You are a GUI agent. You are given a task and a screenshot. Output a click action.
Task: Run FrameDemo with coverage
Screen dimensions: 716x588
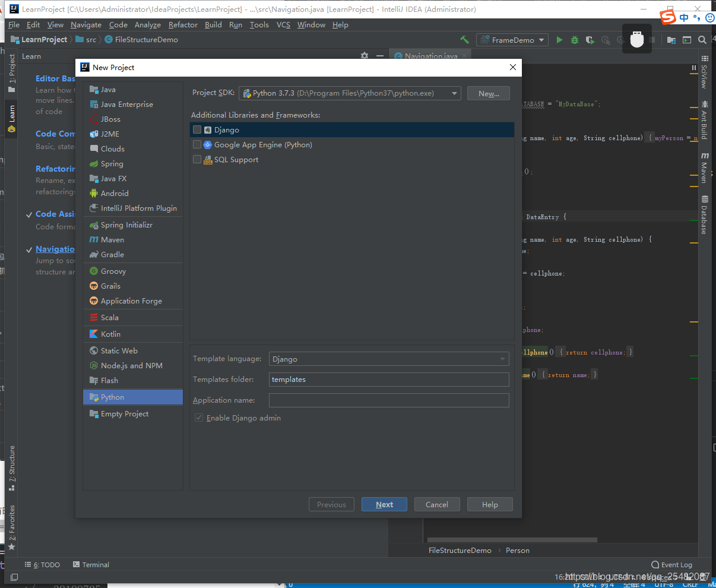click(x=589, y=40)
